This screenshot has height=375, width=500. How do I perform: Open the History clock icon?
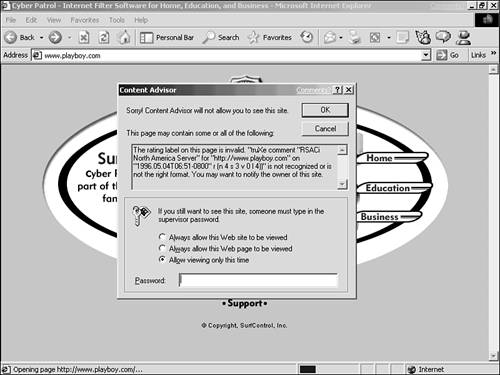click(x=307, y=37)
